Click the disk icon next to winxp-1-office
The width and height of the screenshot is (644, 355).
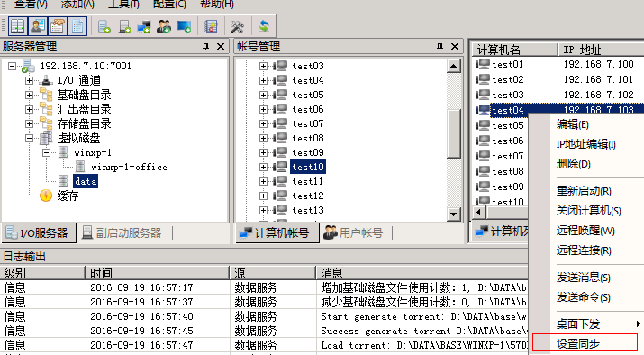tap(80, 167)
